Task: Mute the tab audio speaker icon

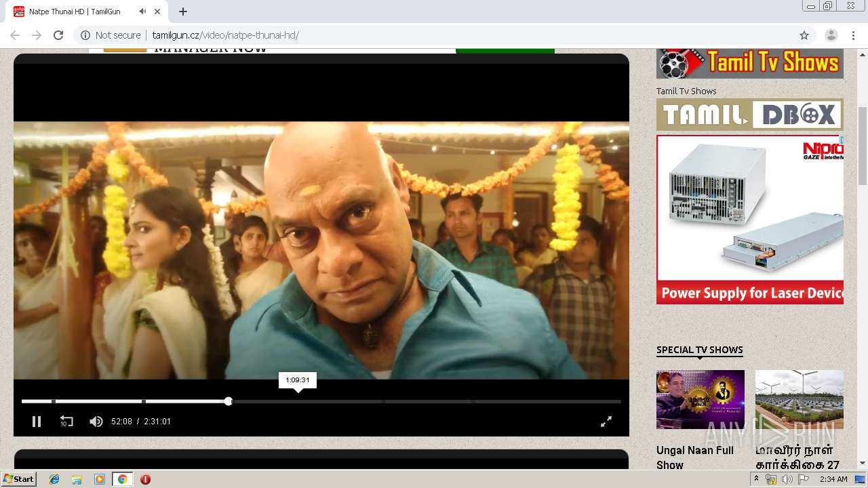Action: click(x=143, y=12)
